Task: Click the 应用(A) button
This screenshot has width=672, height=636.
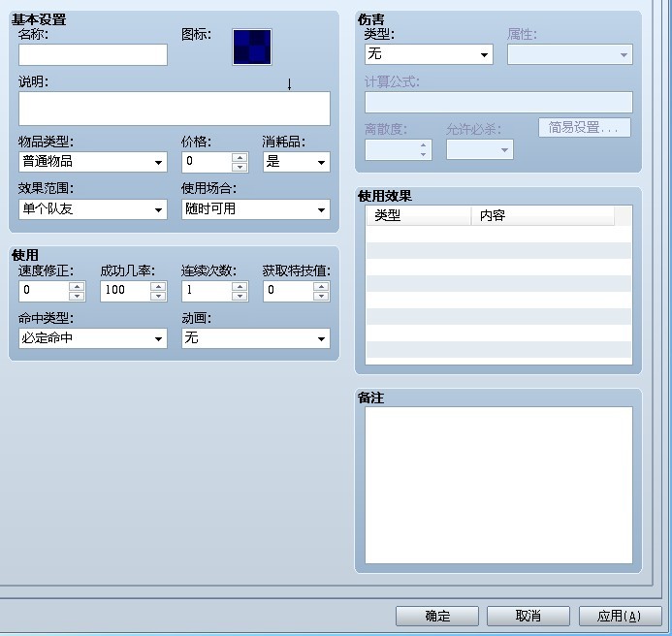Action: (x=621, y=616)
